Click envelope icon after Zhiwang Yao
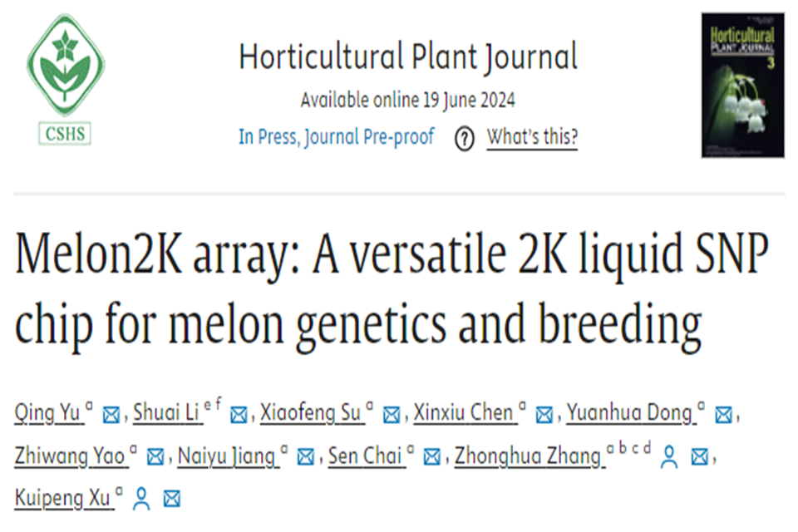798x532 pixels. click(155, 456)
